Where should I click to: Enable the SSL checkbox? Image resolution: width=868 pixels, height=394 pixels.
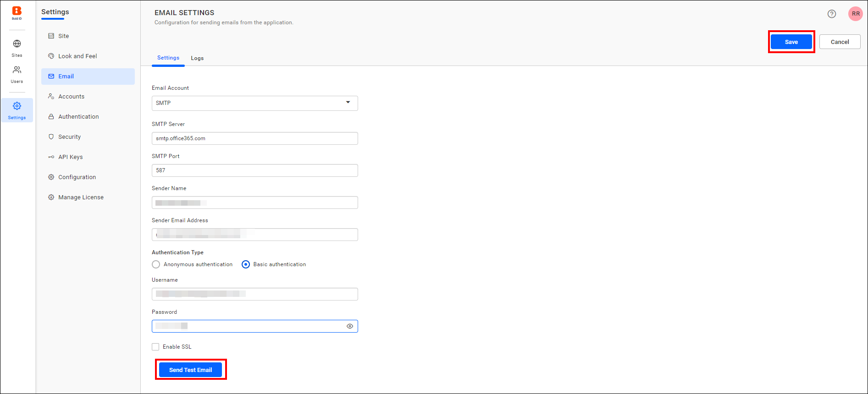[155, 347]
